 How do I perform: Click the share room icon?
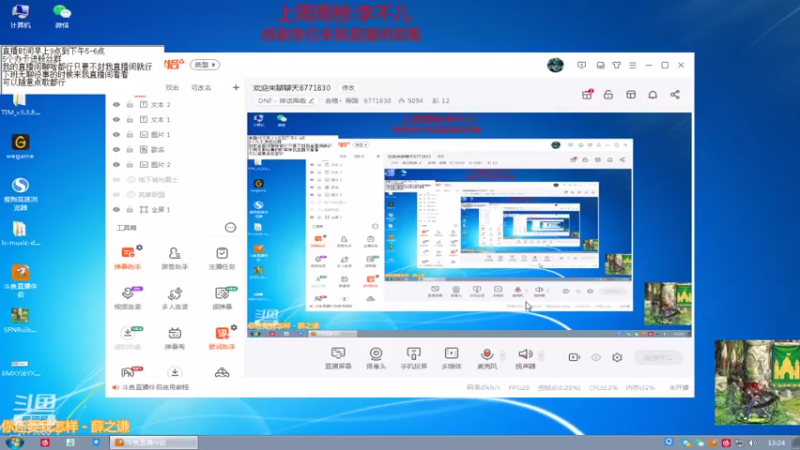click(675, 94)
